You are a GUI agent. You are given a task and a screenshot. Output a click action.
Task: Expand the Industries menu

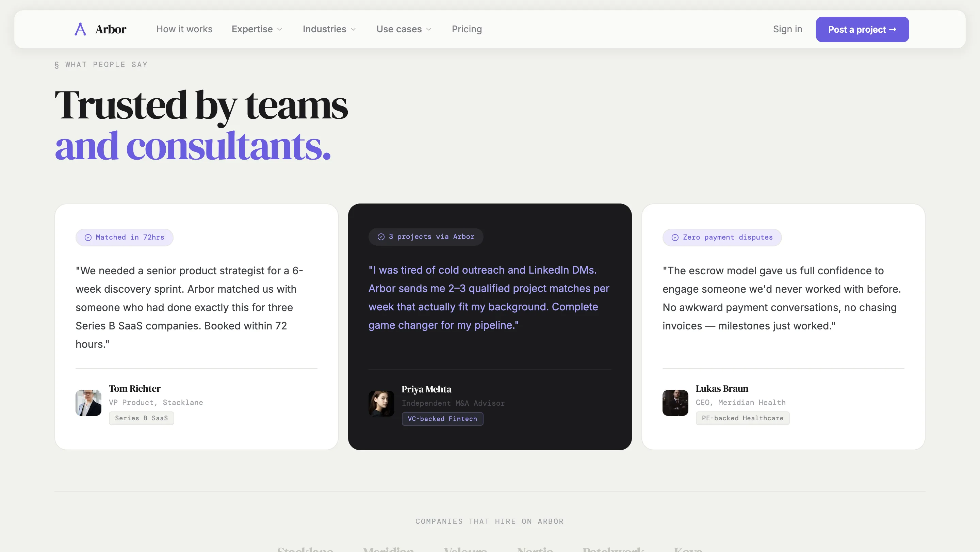[x=329, y=29]
